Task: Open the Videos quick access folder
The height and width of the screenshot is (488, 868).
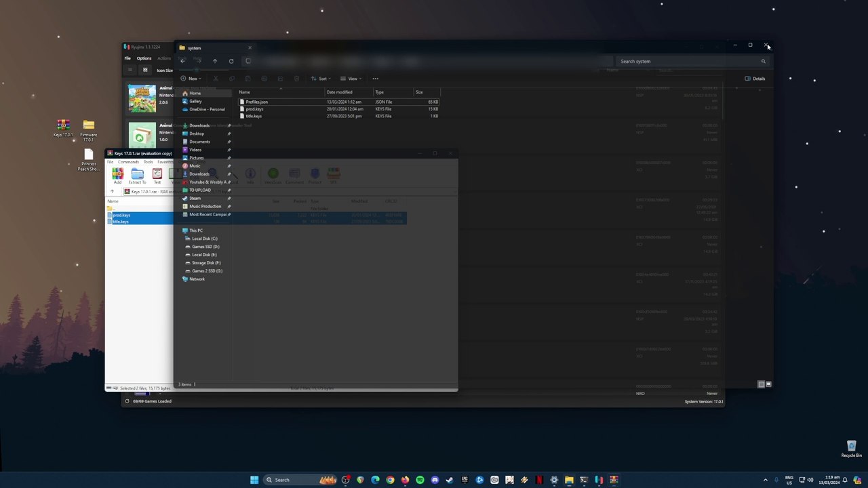Action: 195,150
